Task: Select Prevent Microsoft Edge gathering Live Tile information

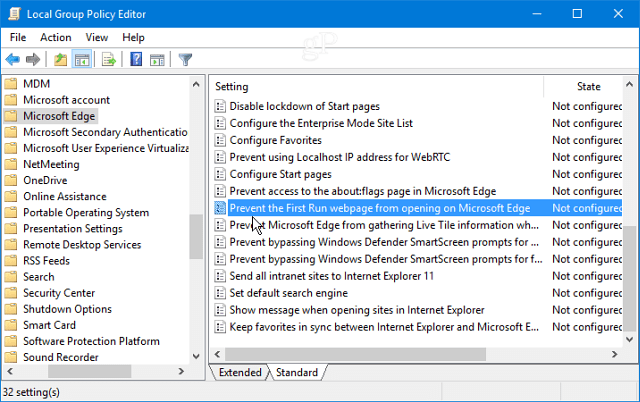Action: [384, 225]
